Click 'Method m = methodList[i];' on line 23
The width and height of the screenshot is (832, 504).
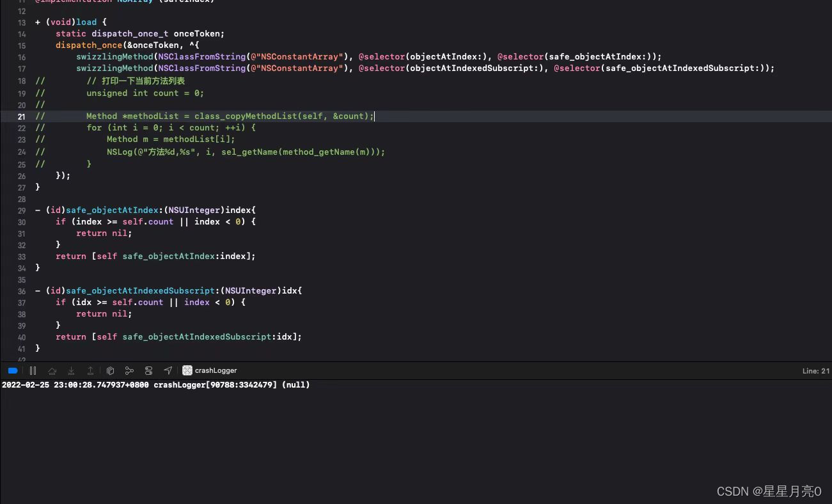pos(171,139)
